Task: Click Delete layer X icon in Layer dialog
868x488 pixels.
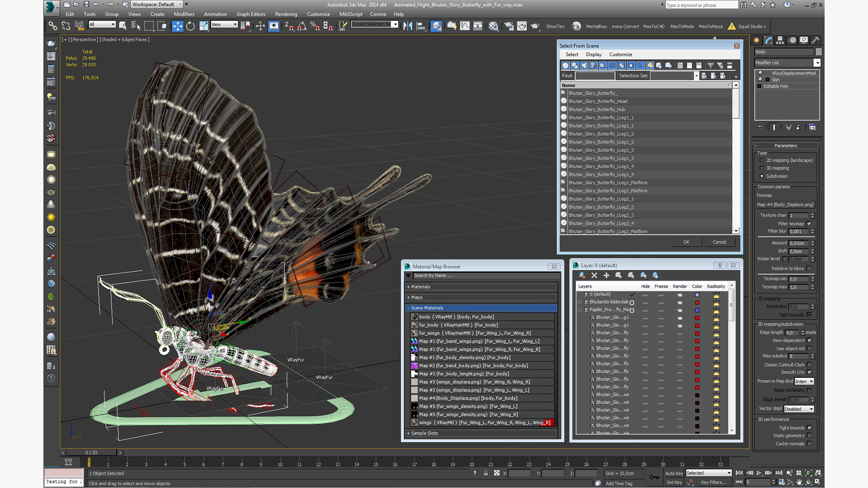Action: (594, 275)
